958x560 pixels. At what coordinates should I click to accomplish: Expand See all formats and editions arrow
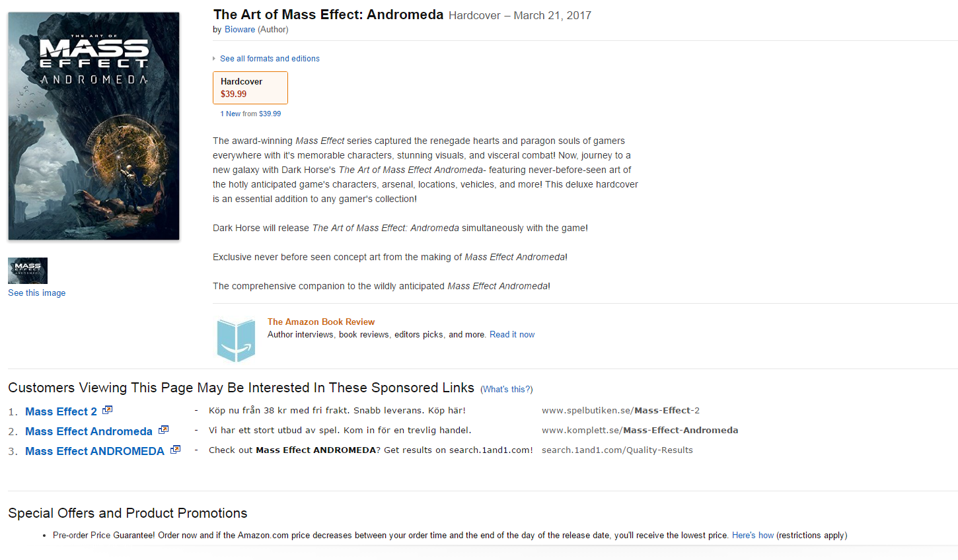coord(214,59)
